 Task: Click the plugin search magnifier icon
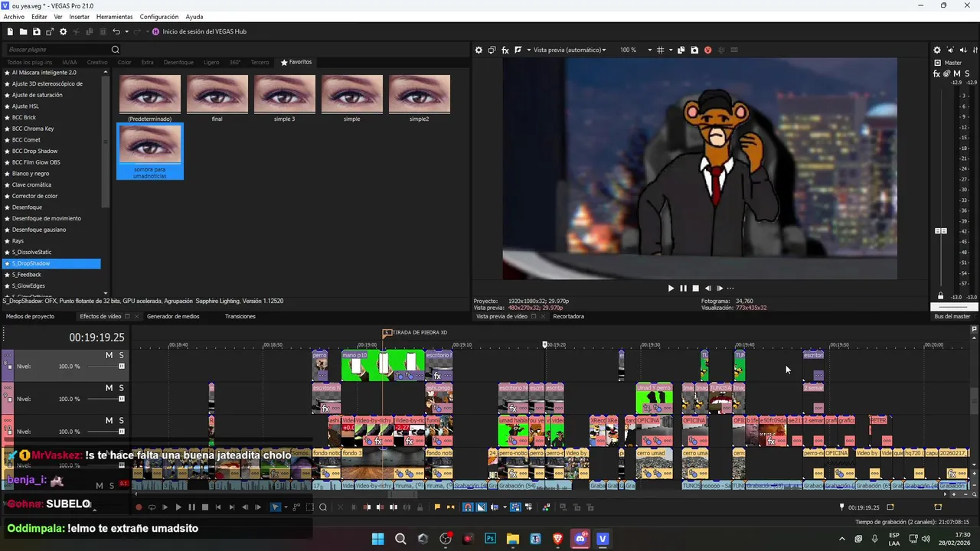(x=116, y=50)
